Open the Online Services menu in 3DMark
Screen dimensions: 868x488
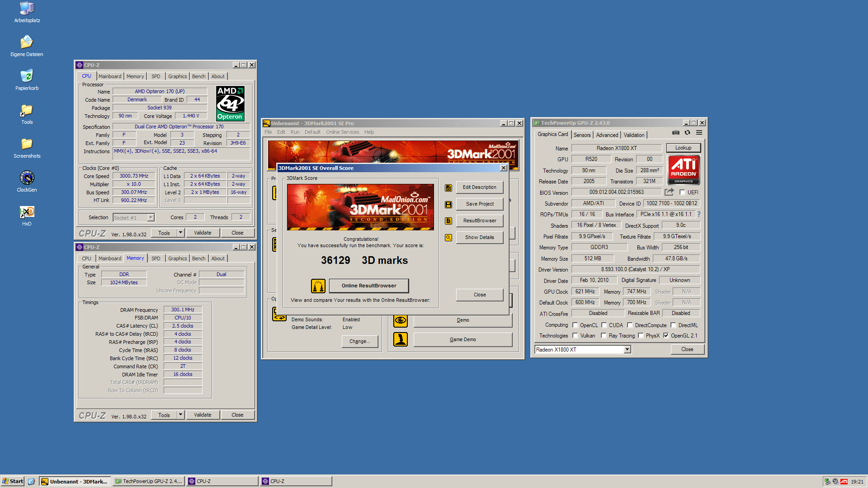(x=342, y=132)
